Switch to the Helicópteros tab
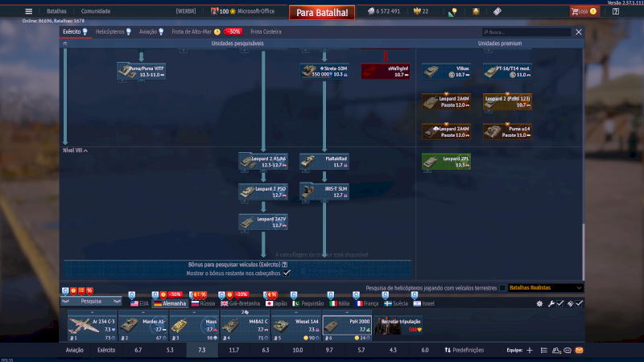The height and width of the screenshot is (362, 644). pos(114,31)
